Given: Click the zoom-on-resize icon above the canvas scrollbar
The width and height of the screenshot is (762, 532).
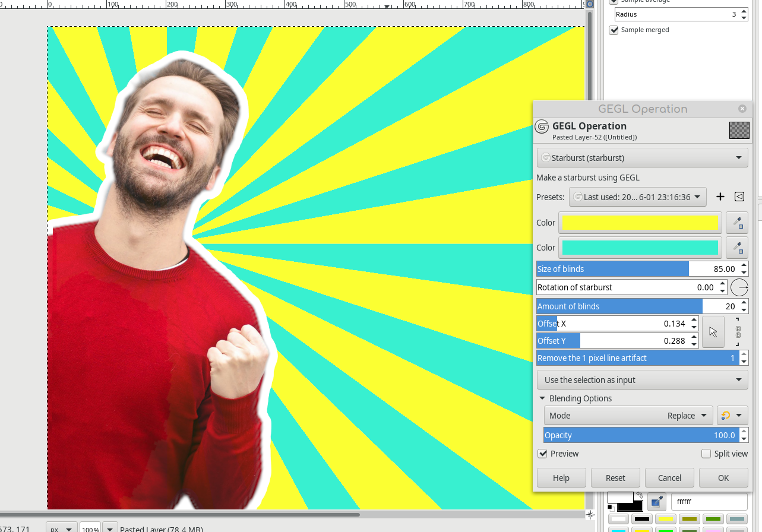Looking at the screenshot, I should [590, 4].
